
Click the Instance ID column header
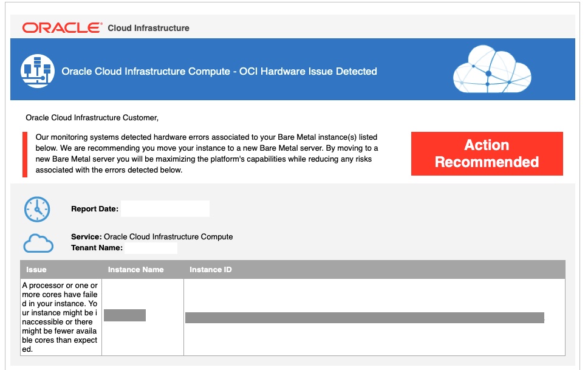click(x=210, y=269)
